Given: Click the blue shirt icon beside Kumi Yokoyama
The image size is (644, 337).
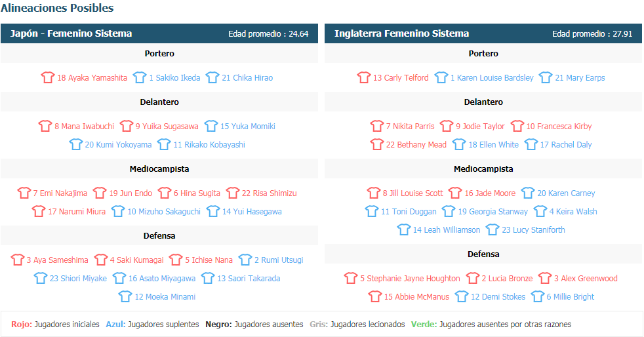Looking at the screenshot, I should [75, 144].
